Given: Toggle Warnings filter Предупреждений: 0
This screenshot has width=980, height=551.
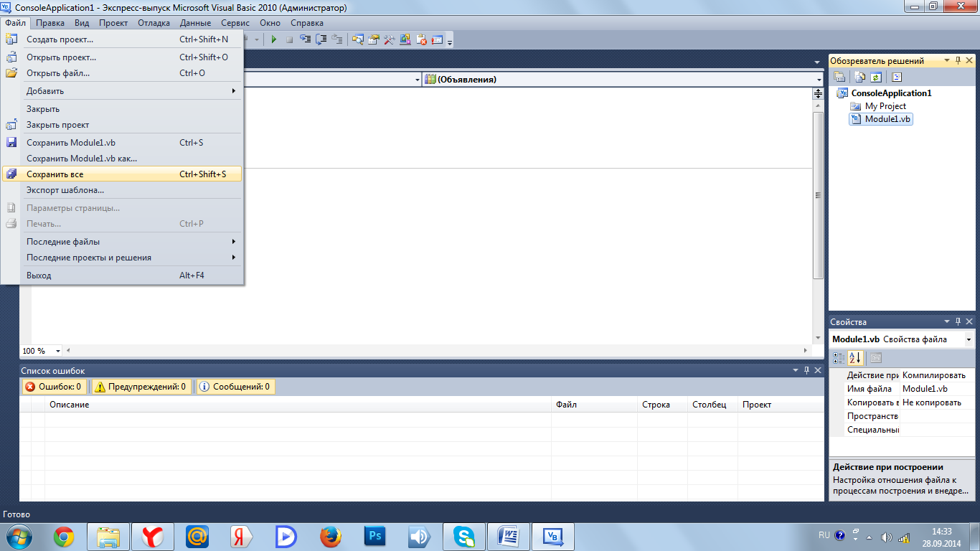Looking at the screenshot, I should point(141,387).
